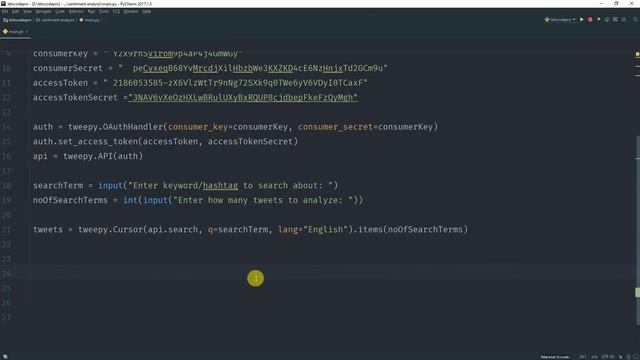Click the memory/inspection icon at status bar end

(635, 357)
